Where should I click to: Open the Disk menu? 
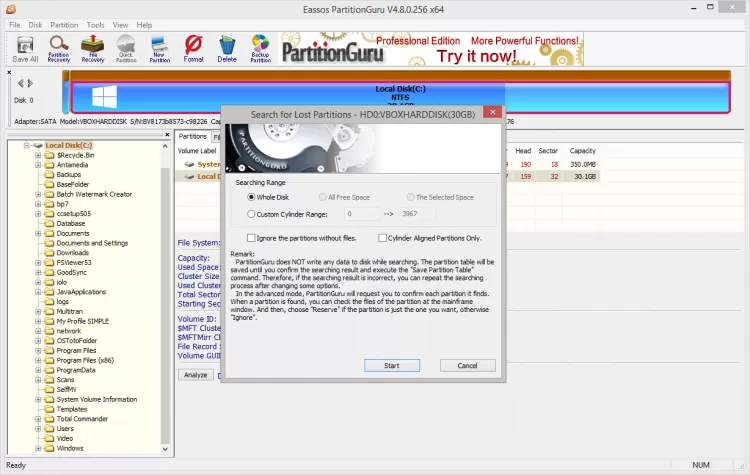(x=35, y=25)
